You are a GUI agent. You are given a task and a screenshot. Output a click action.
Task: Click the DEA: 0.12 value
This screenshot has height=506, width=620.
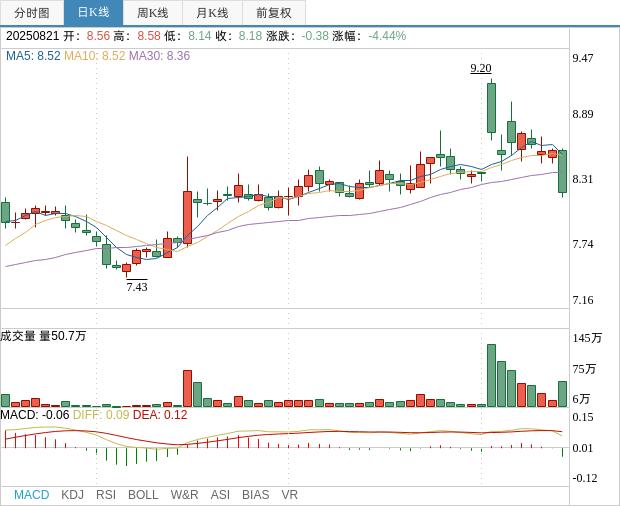pos(160,415)
